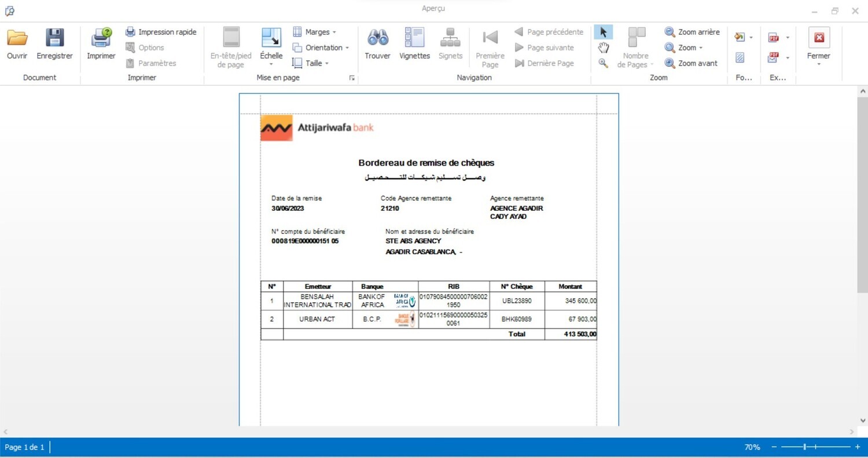This screenshot has height=458, width=868.
Task: Click the Bank of Africa logo in table
Action: [404, 301]
